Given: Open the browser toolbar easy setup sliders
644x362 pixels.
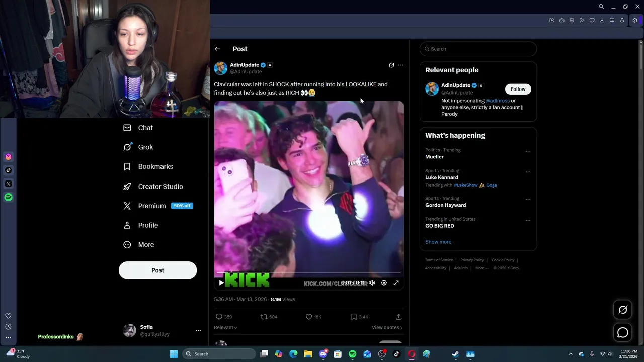Looking at the screenshot, I should (x=612, y=20).
